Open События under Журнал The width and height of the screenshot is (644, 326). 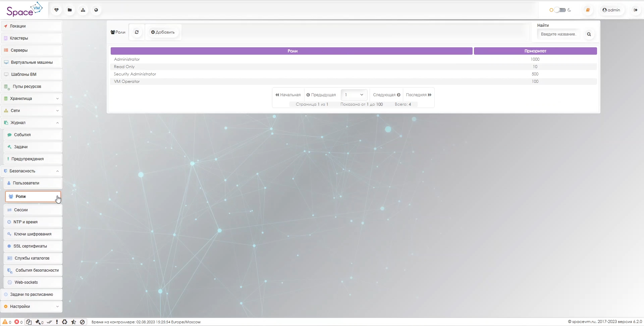(x=33, y=135)
